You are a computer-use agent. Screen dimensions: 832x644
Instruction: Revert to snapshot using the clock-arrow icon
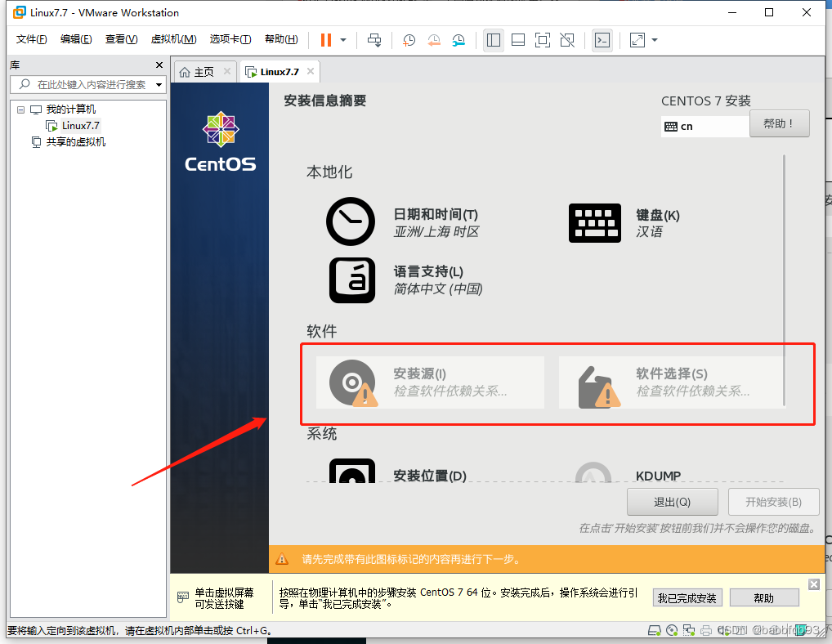tap(434, 40)
